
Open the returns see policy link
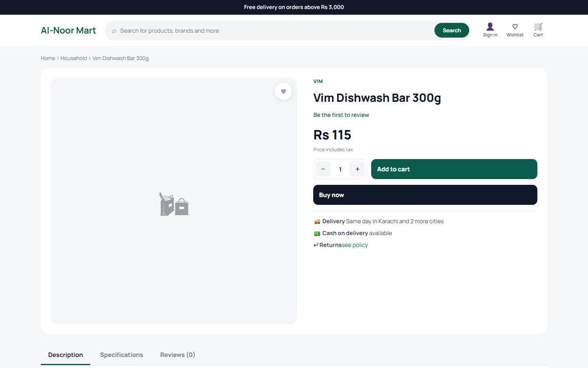click(355, 245)
